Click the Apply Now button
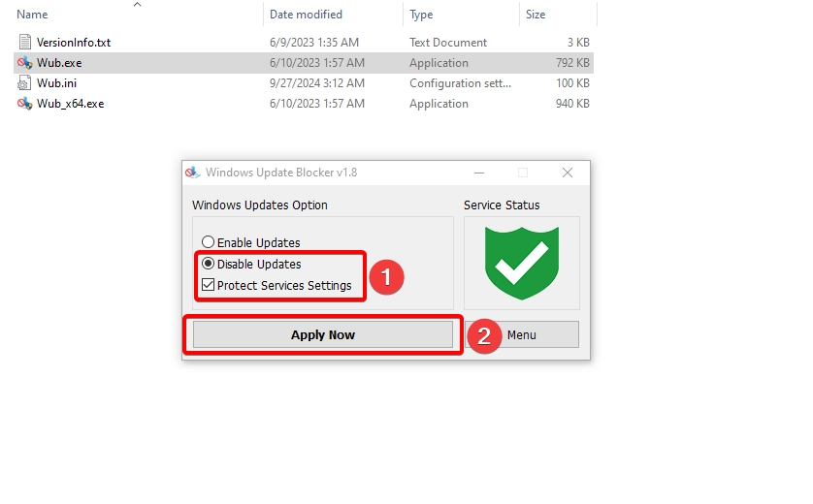813x504 pixels. click(322, 334)
